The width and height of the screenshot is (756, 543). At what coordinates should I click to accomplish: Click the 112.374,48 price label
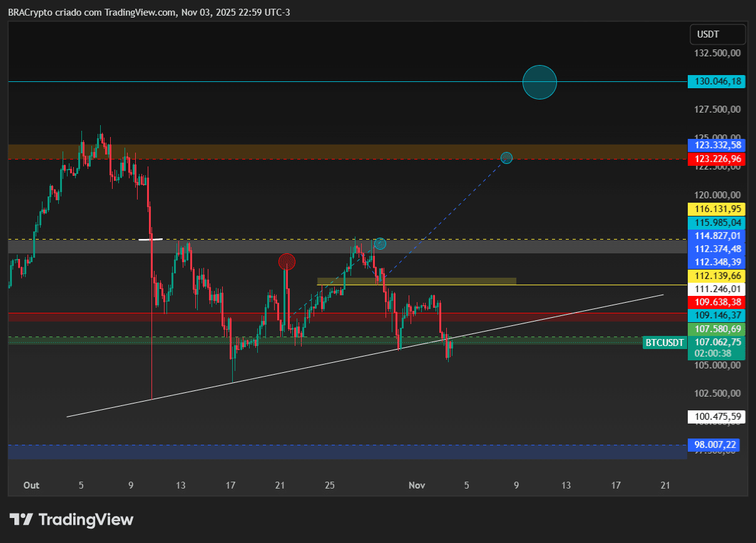pyautogui.click(x=717, y=248)
